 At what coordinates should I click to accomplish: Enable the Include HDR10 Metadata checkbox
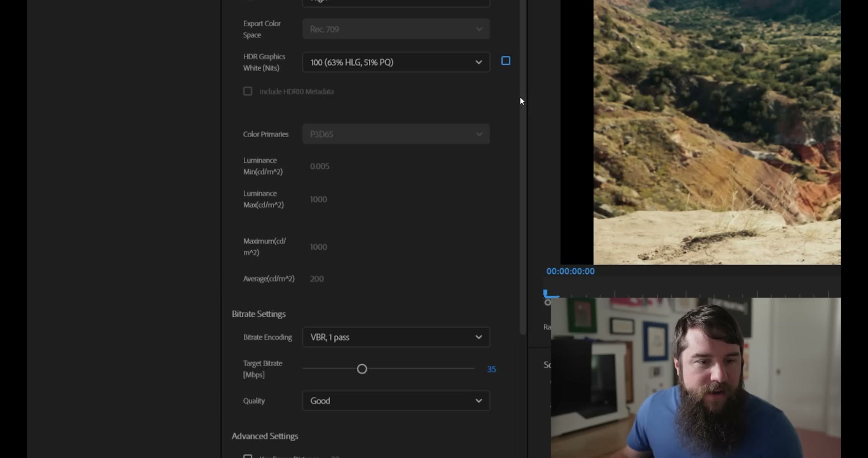click(248, 91)
